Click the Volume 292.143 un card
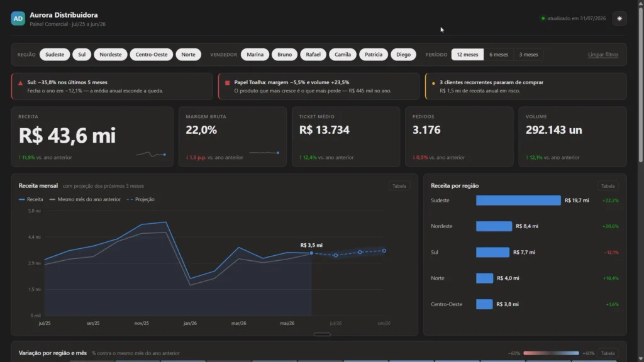The image size is (644, 362). tap(572, 136)
